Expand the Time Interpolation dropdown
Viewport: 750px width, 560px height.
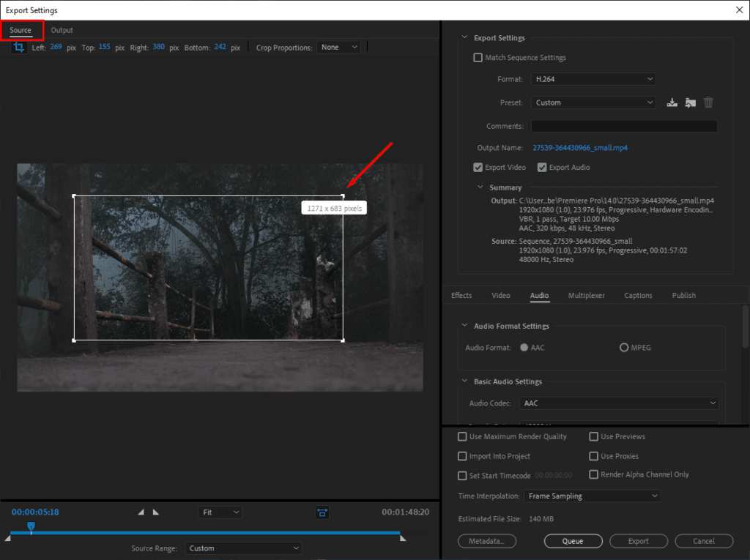coord(592,496)
